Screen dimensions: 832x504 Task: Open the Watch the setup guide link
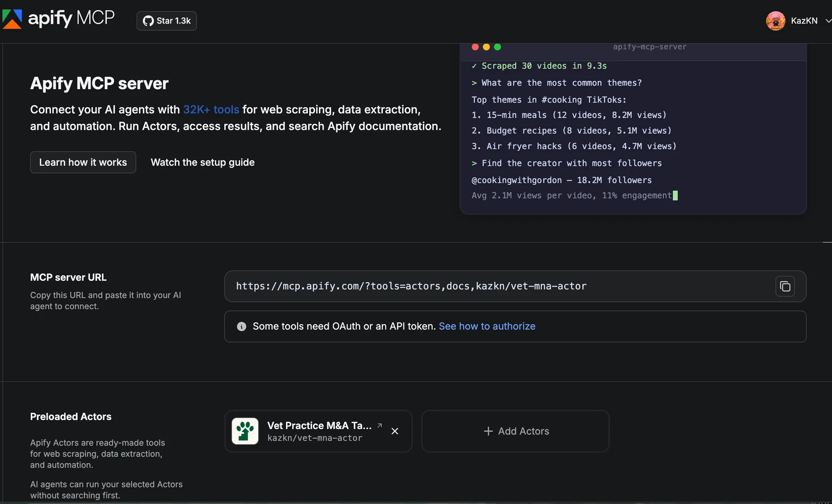pos(202,162)
